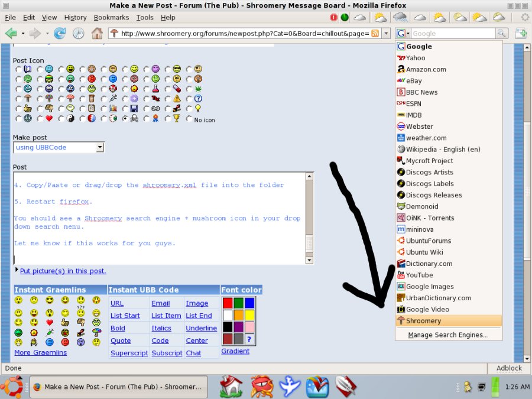
Task: Select the skull and crossbones post icon radio
Action: pyautogui.click(x=125, y=119)
